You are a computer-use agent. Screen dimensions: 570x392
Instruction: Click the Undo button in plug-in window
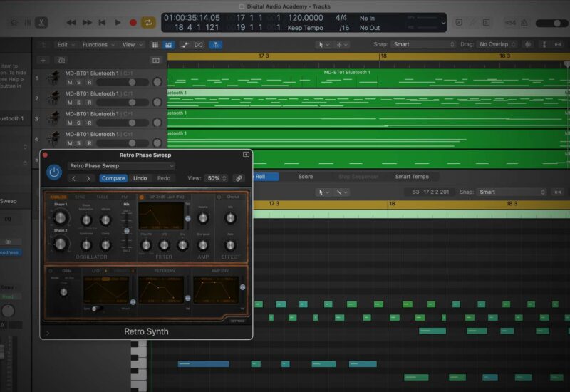140,178
